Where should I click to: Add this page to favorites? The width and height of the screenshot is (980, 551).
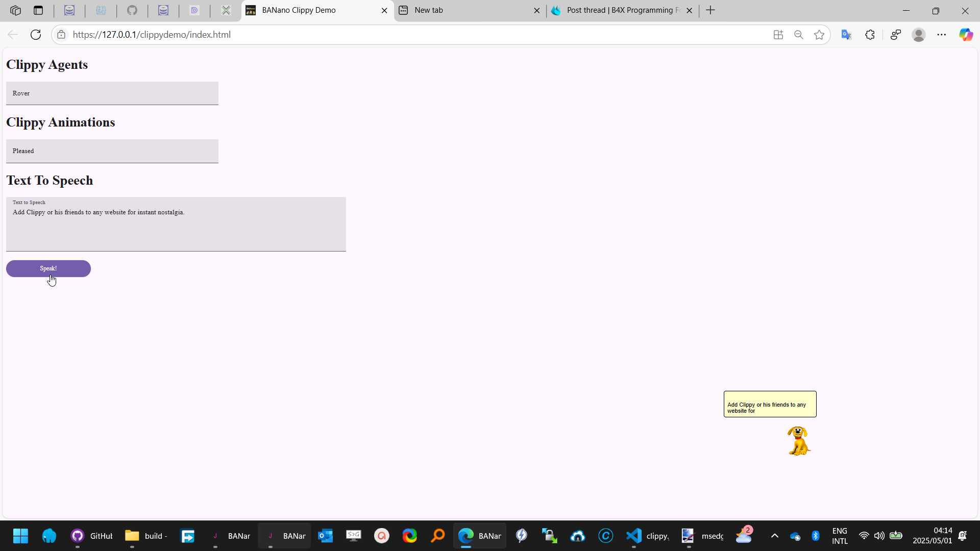[819, 35]
